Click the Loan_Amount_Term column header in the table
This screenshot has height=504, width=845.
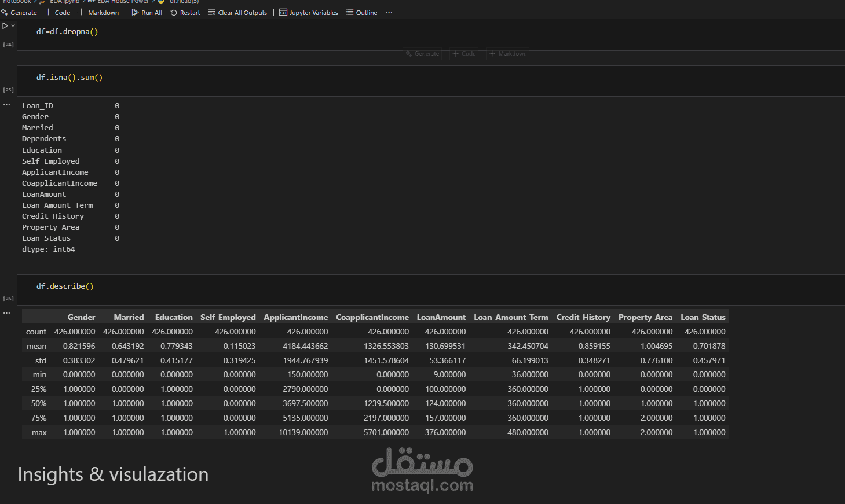(511, 317)
